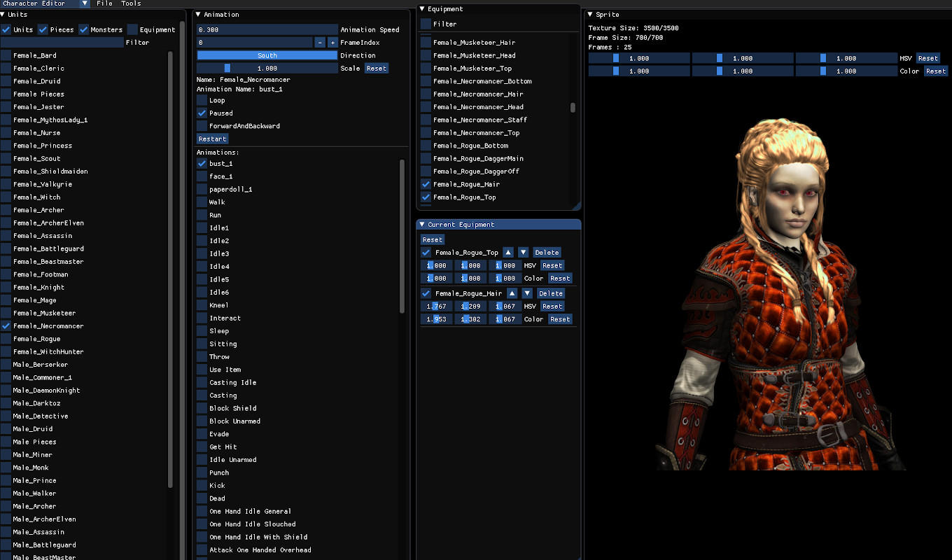Click the Equipment Filter field
952x560 pixels.
pyautogui.click(x=426, y=24)
